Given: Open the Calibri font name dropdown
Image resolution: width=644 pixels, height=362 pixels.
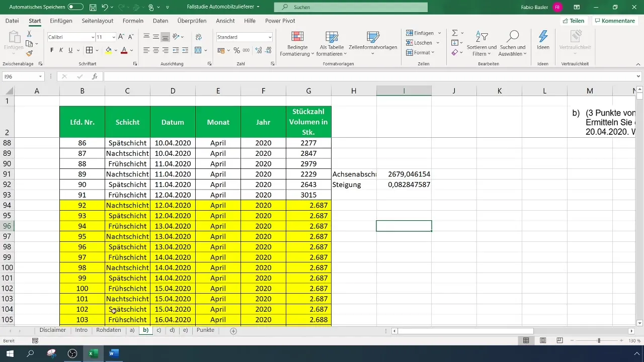Looking at the screenshot, I should pos(93,37).
